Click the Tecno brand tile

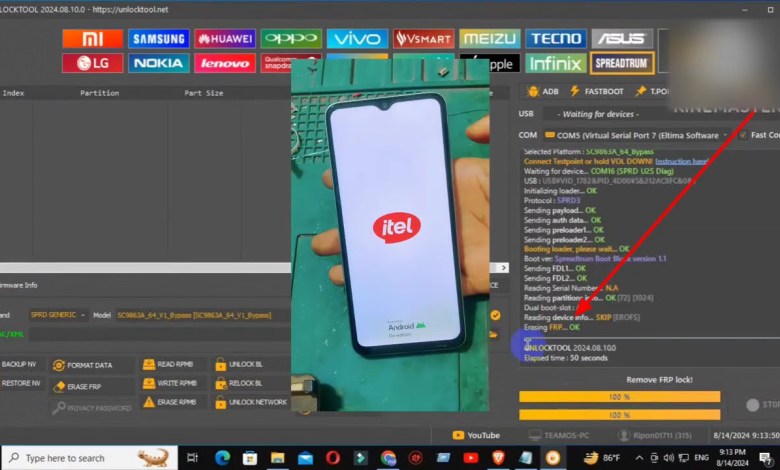(x=555, y=39)
